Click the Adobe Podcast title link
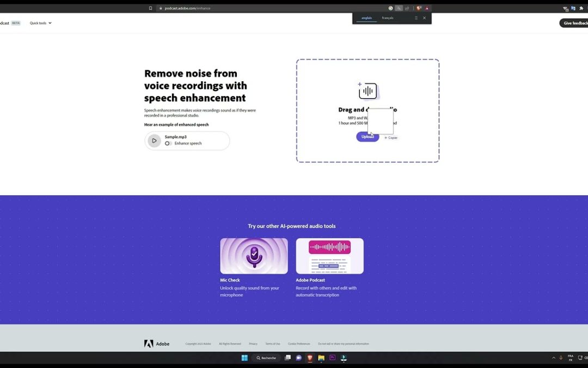This screenshot has width=588, height=368. click(310, 280)
